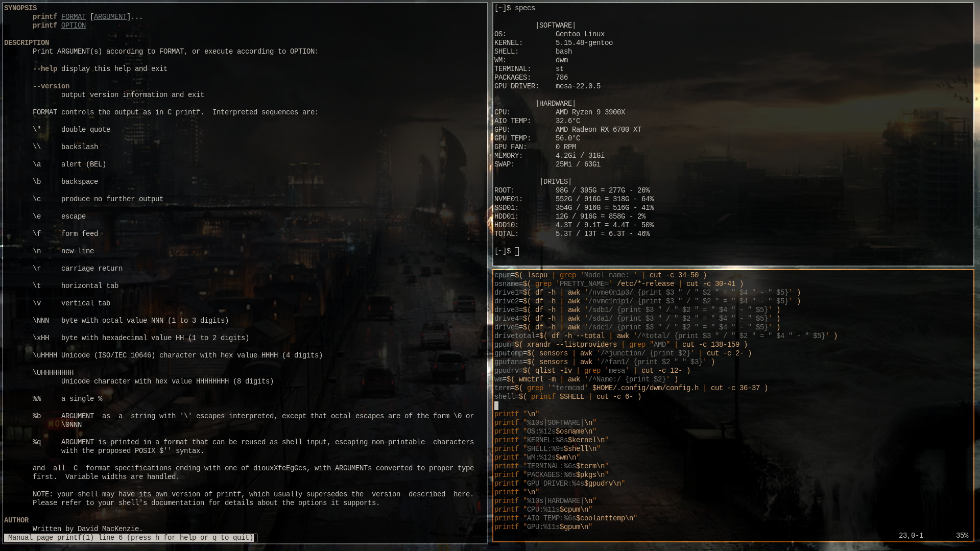Image resolution: width=980 pixels, height=551 pixels.
Task: Click the NVME01 drive usage line
Action: (x=574, y=199)
